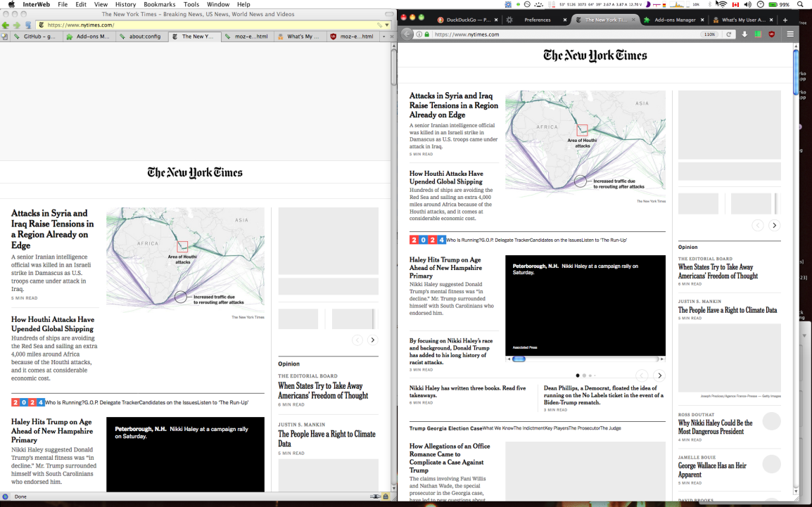The height and width of the screenshot is (507, 812).
Task: Click the next arrow in left window carousel
Action: tap(372, 340)
